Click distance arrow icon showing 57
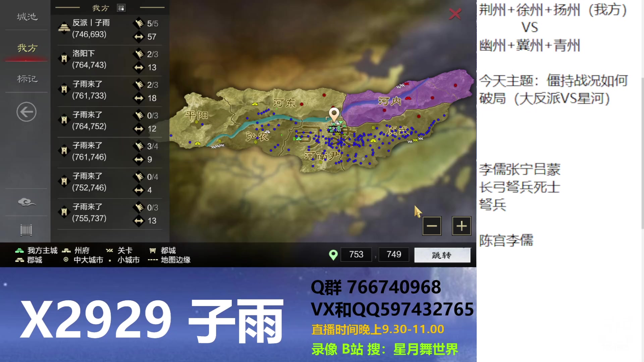This screenshot has width=644, height=362. point(139,37)
